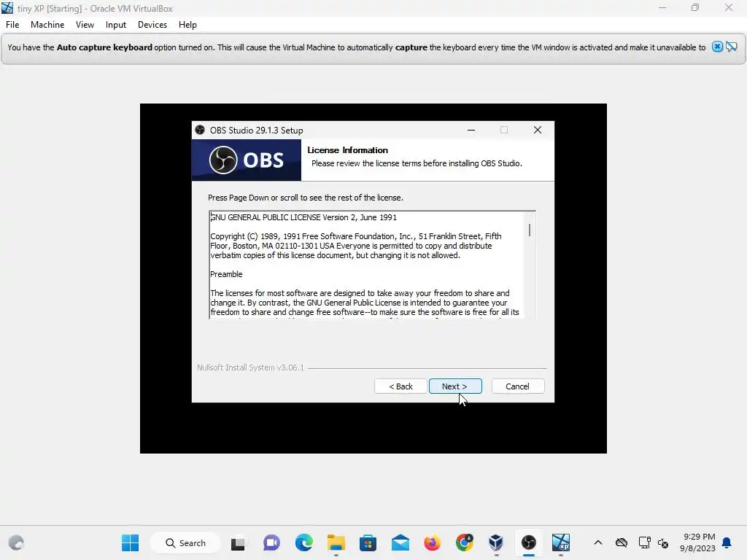Open Microsoft Store from the taskbar

click(x=368, y=542)
